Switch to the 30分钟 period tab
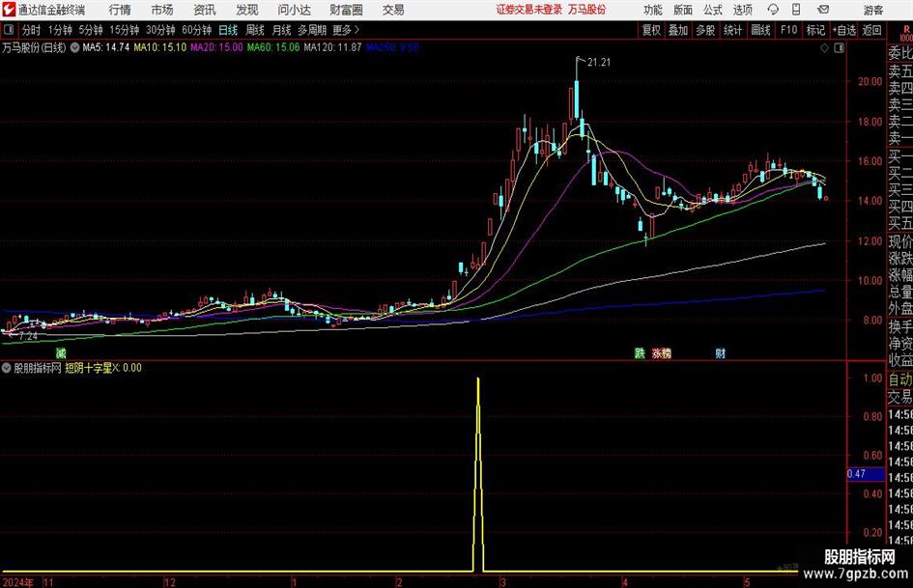The image size is (913, 588). coord(160,30)
